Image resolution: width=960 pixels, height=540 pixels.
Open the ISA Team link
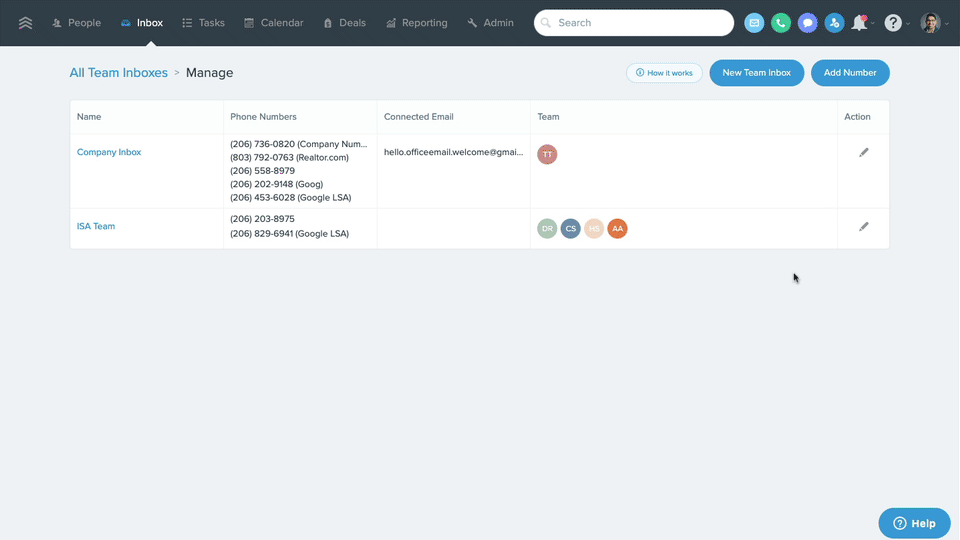click(x=96, y=226)
